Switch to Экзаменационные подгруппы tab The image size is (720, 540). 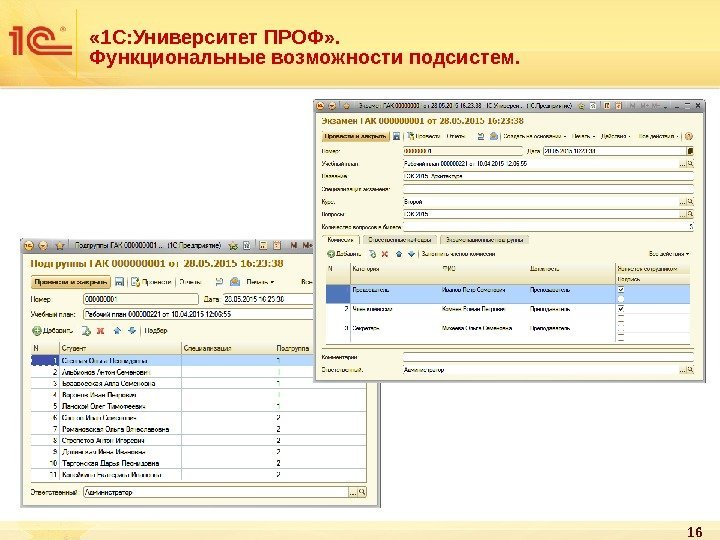[484, 240]
